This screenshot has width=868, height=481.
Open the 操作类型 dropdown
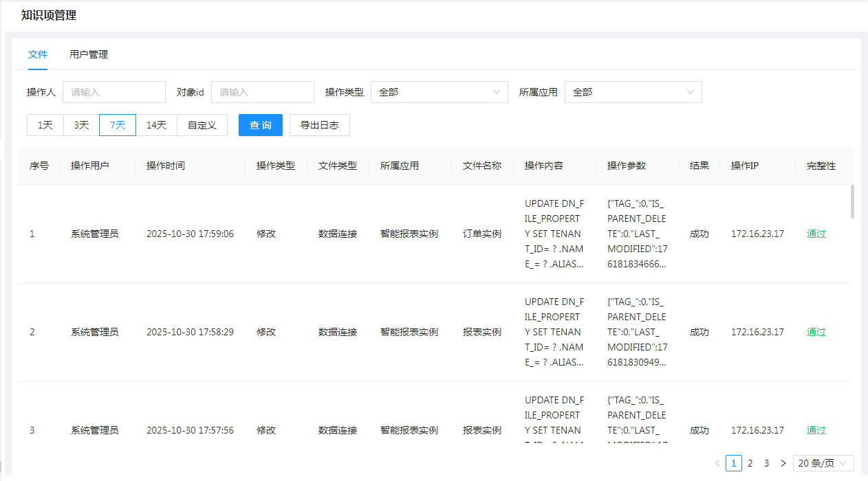(x=439, y=92)
